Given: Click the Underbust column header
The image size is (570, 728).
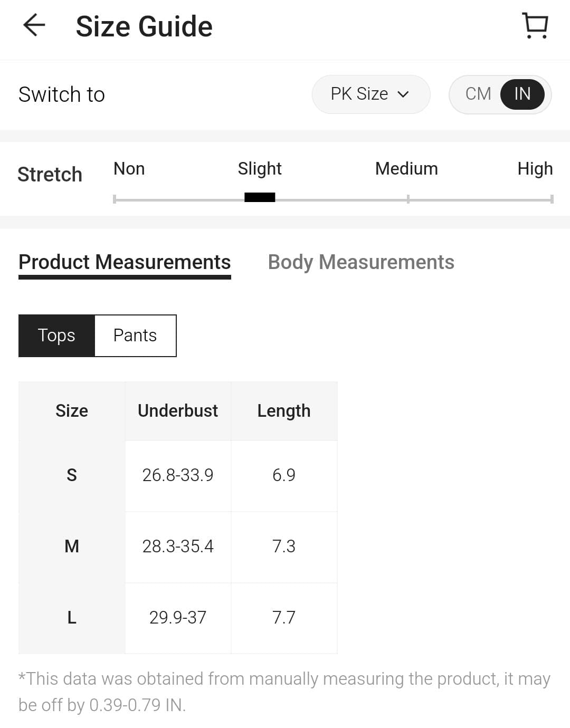Looking at the screenshot, I should pyautogui.click(x=178, y=411).
